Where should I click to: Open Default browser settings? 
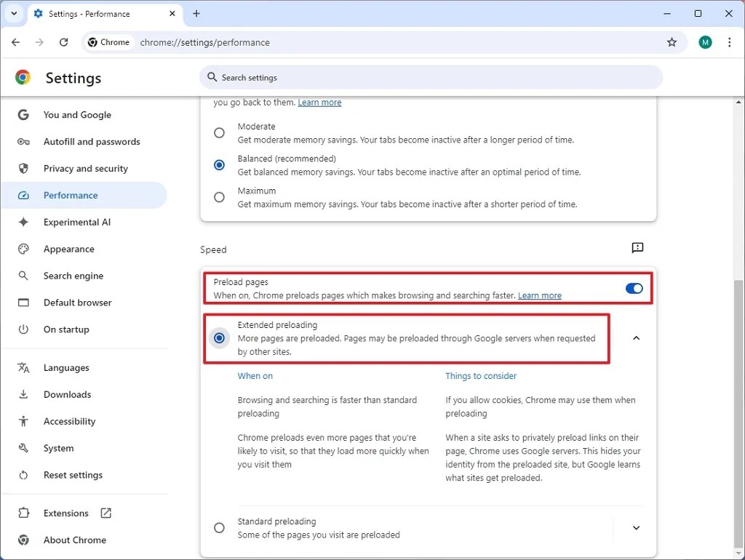click(x=77, y=303)
